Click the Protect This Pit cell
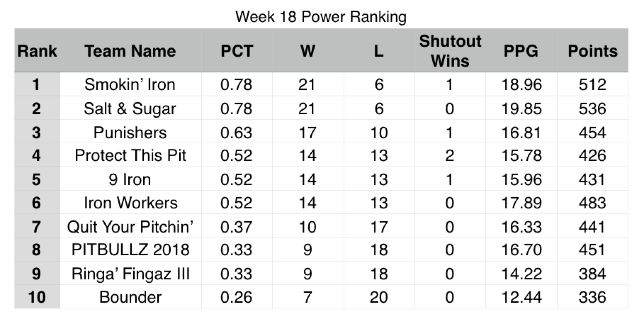 coord(130,155)
